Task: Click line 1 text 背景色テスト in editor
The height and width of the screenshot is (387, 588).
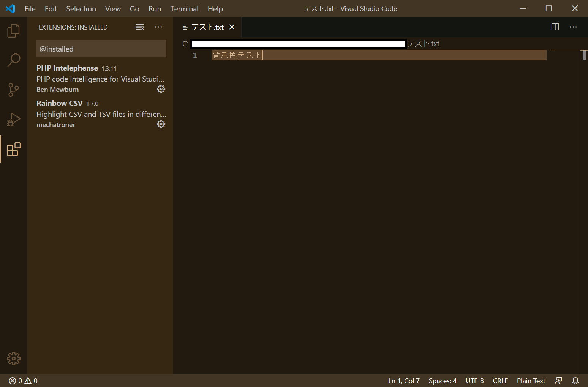Action: tap(237, 55)
